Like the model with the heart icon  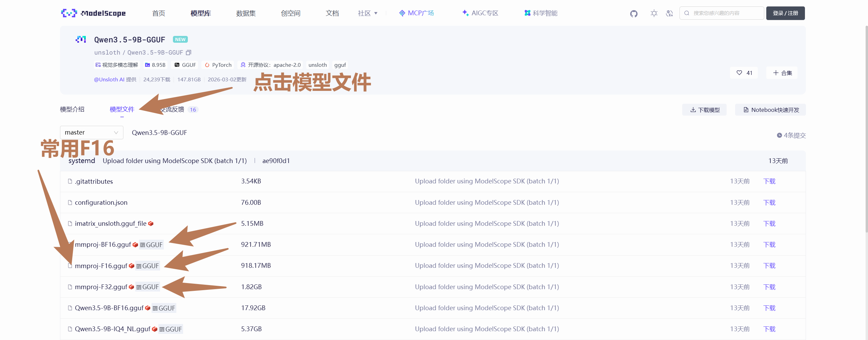coord(739,73)
